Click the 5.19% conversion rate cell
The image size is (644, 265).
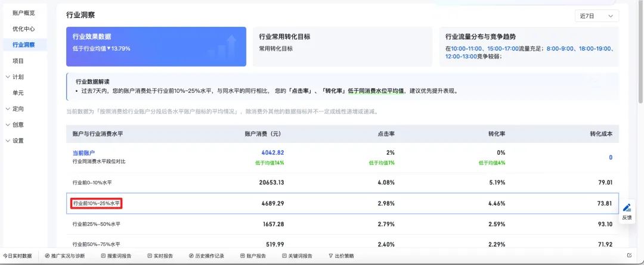coord(497,183)
